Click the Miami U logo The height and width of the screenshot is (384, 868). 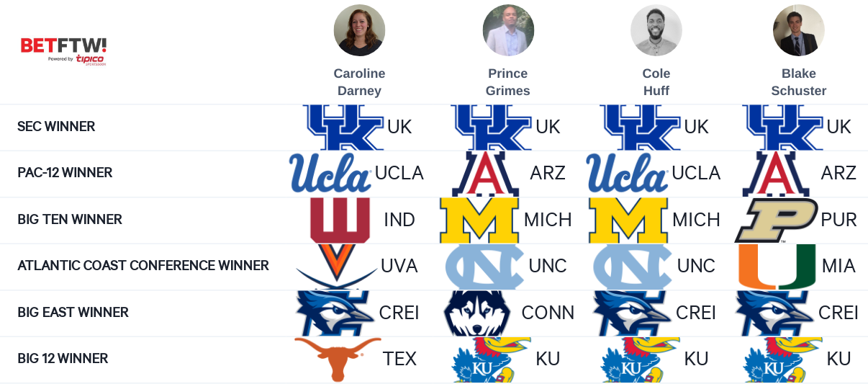coord(777,267)
